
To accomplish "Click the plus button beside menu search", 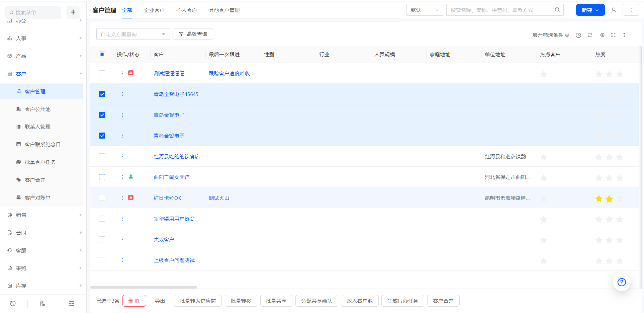I will click(73, 12).
